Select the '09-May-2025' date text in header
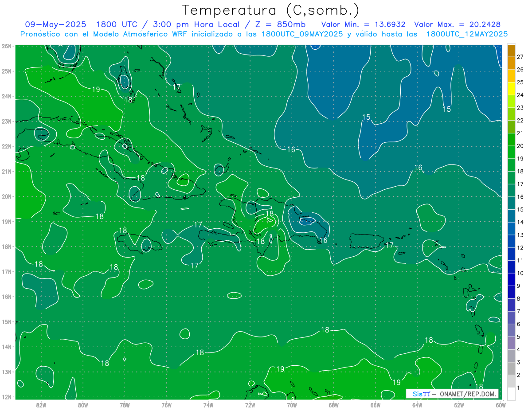 55,24
